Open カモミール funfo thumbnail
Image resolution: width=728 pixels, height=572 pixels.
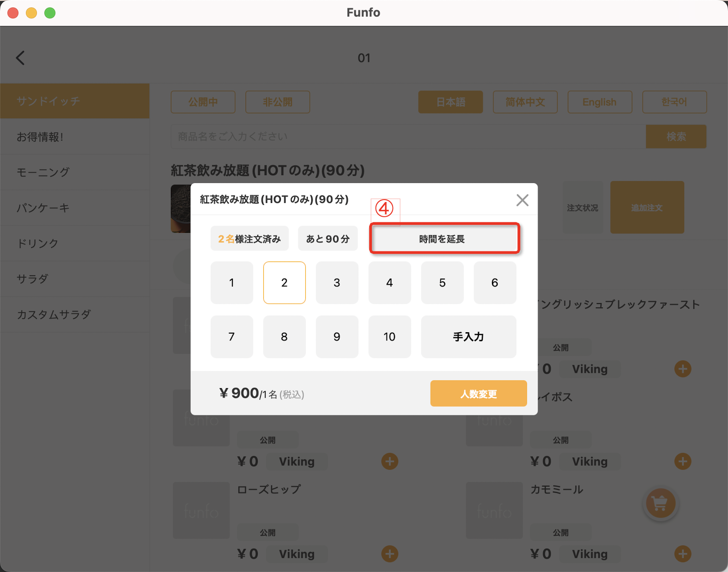point(494,511)
